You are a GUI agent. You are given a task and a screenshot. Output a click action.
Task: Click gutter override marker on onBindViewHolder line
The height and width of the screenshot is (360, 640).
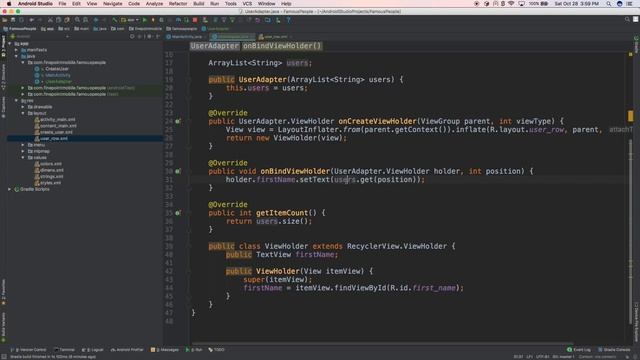point(178,171)
